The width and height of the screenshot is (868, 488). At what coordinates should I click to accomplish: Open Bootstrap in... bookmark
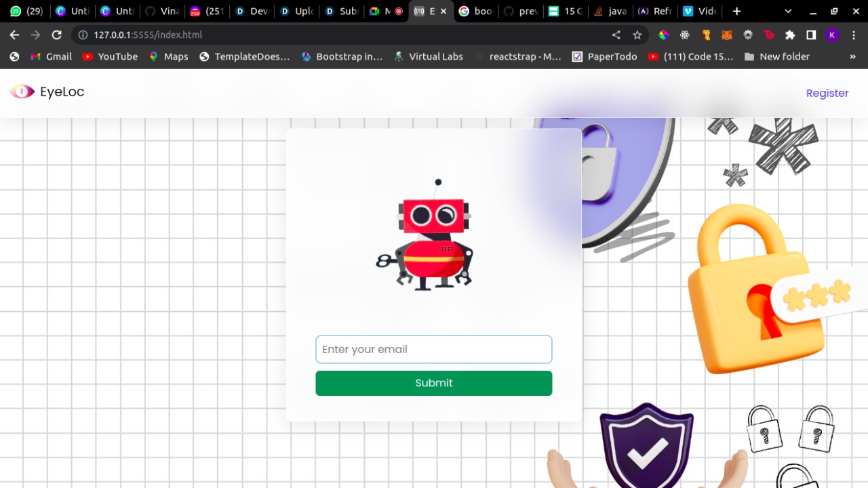(342, 56)
